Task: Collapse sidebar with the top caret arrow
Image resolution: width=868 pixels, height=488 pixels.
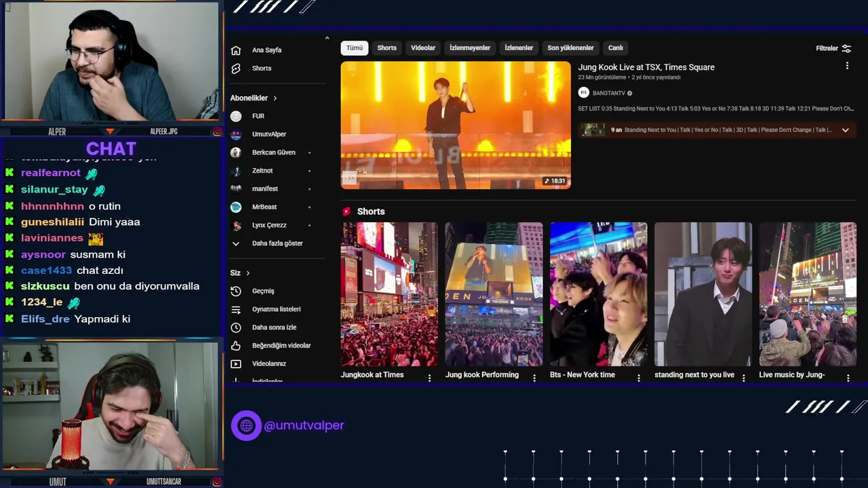Action: [x=327, y=38]
